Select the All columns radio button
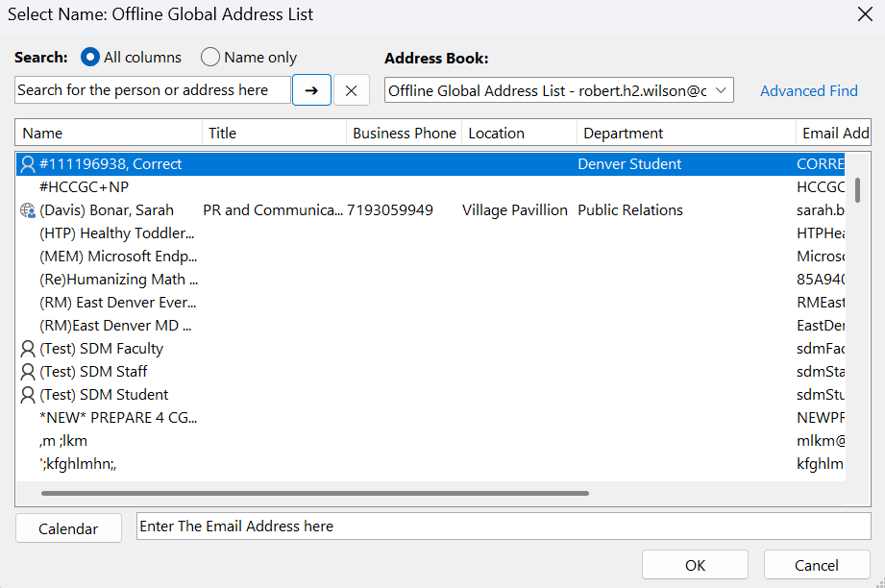 coord(90,58)
